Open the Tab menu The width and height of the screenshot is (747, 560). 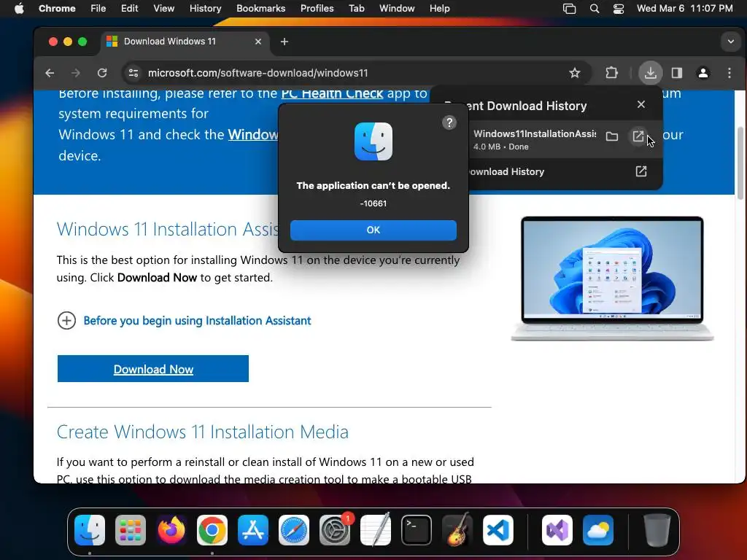point(356,8)
